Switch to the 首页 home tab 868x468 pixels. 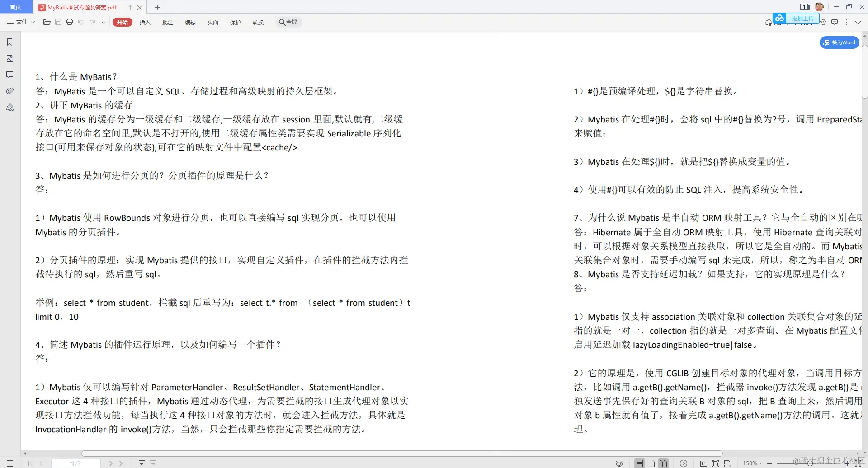[x=15, y=7]
